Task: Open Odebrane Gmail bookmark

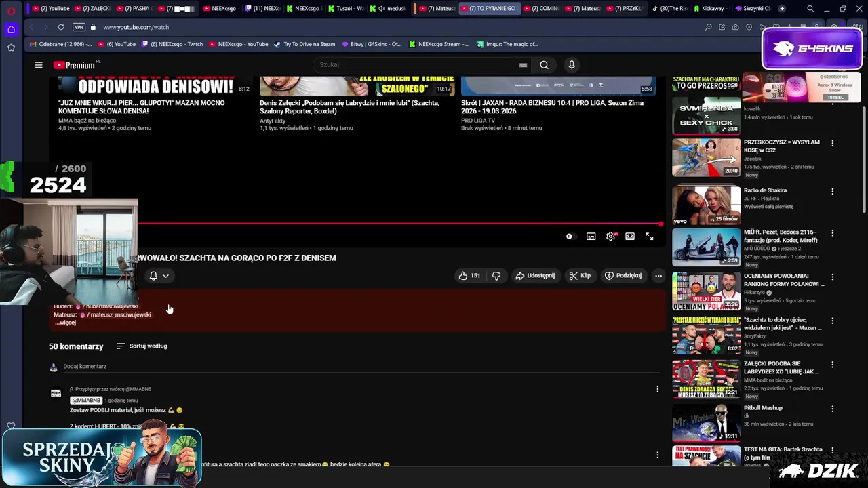Action: (x=60, y=44)
